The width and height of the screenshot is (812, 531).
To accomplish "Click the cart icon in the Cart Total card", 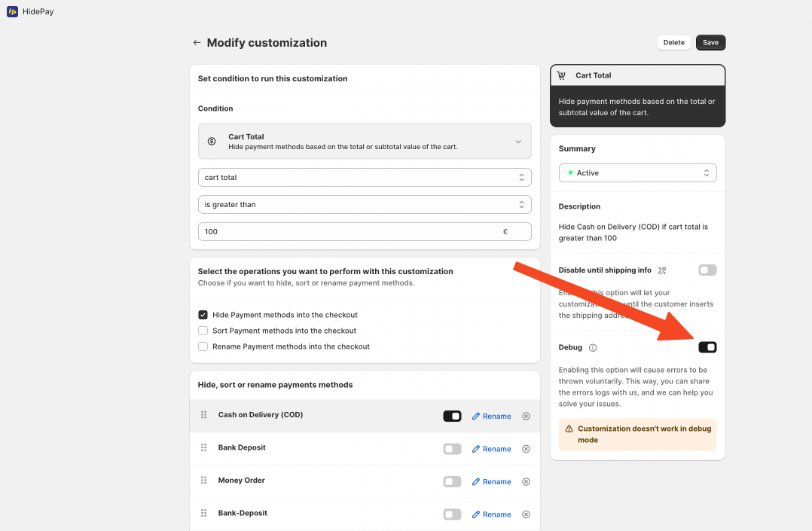I will coord(561,75).
